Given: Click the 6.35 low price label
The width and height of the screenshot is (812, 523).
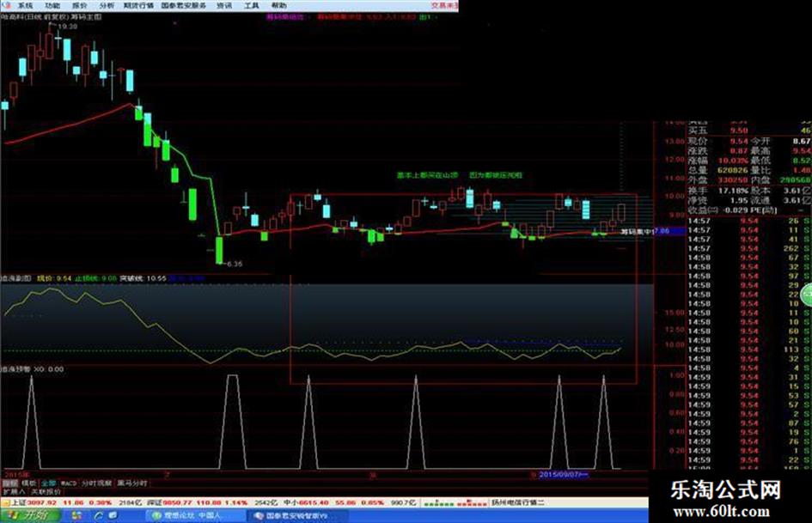Looking at the screenshot, I should coord(234,264).
